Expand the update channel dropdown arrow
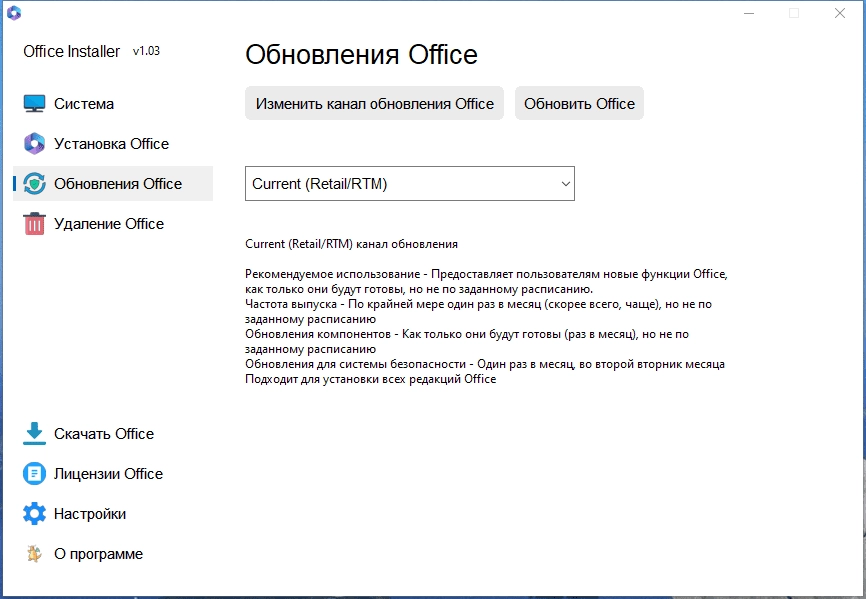 point(566,184)
